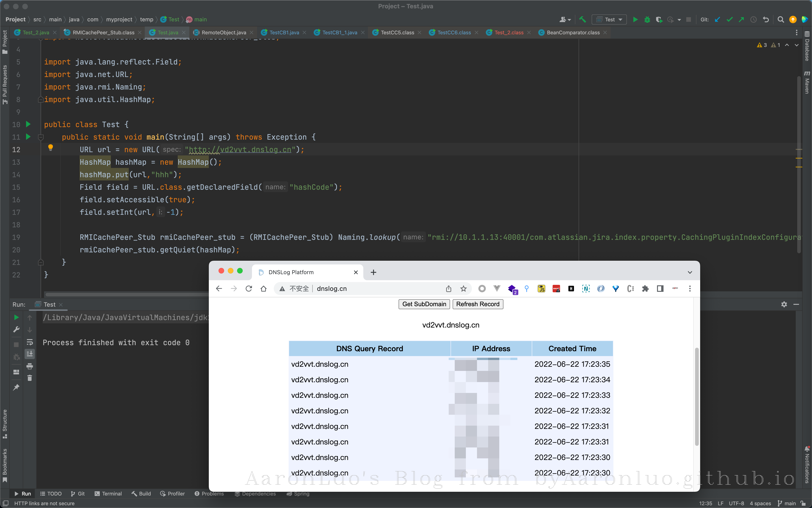The width and height of the screenshot is (812, 508).
Task: Click the Search Everywhere magnifier icon
Action: tap(781, 19)
